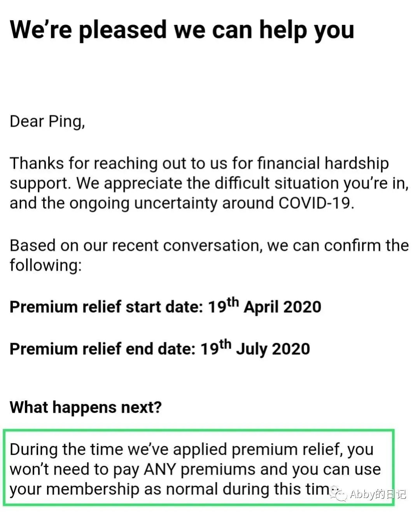Click the "Based on our recent conversation" sentence

click(x=209, y=246)
